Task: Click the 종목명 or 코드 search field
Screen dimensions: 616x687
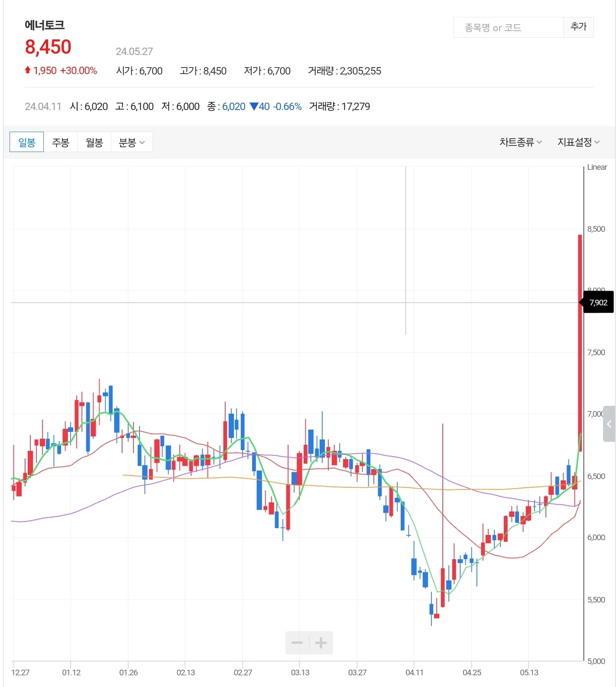Action: tap(508, 27)
